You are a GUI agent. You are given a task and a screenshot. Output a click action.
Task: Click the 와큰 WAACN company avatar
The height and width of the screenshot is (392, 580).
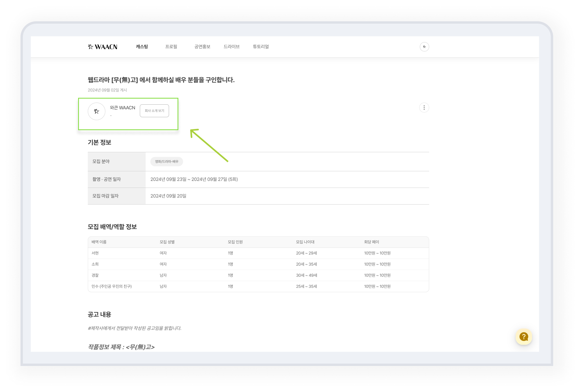[x=96, y=111]
